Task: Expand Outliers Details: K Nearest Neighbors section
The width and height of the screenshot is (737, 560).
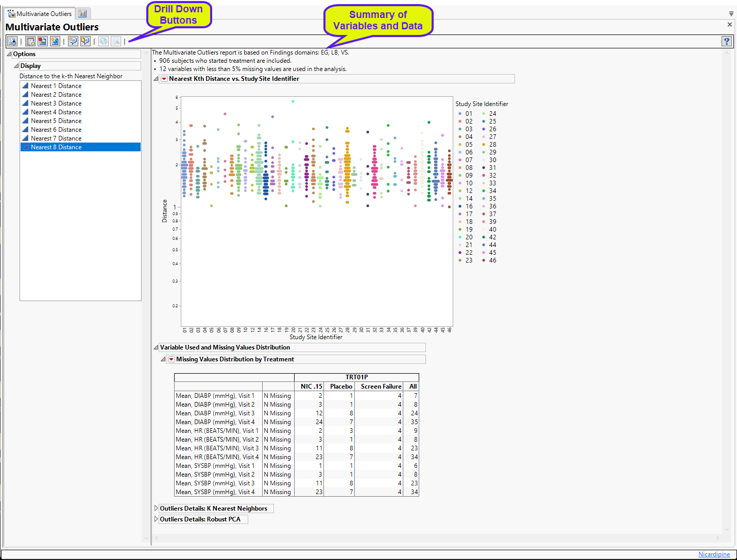Action: 156,508
